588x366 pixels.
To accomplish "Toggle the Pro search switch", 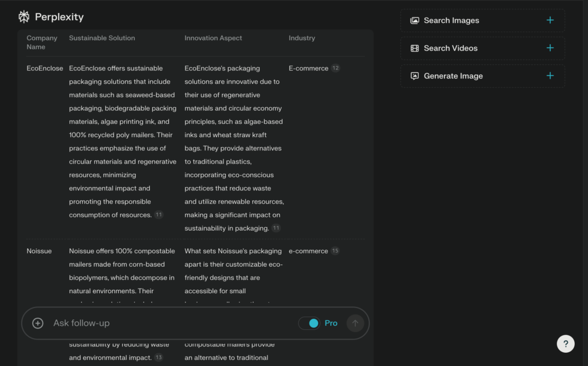I will tap(310, 323).
